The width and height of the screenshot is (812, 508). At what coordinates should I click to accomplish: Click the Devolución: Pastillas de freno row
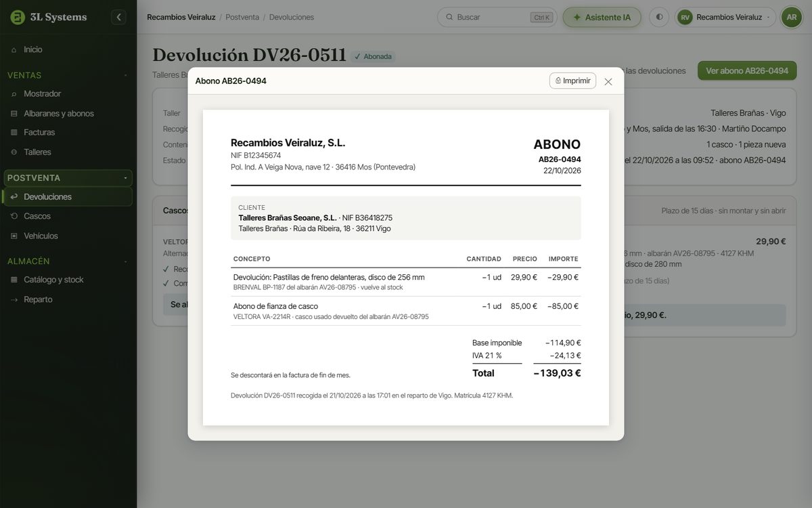(406, 282)
